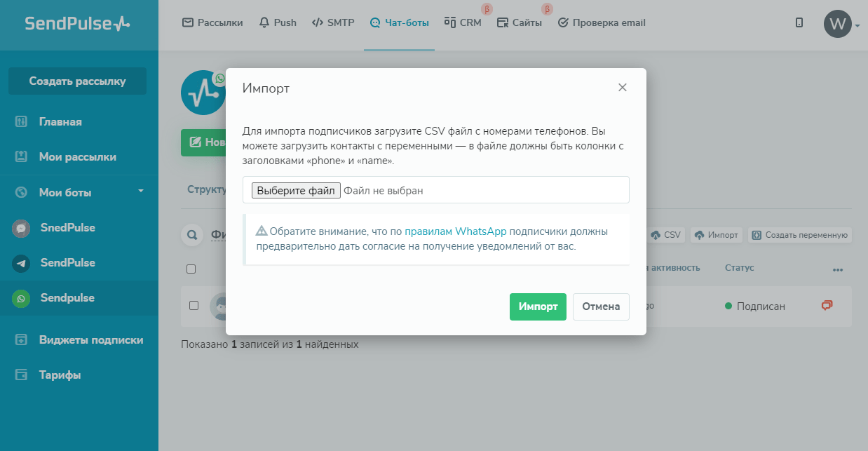Image resolution: width=868 pixels, height=451 pixels.
Task: Open the red chat icon for subscriber
Action: 827,306
